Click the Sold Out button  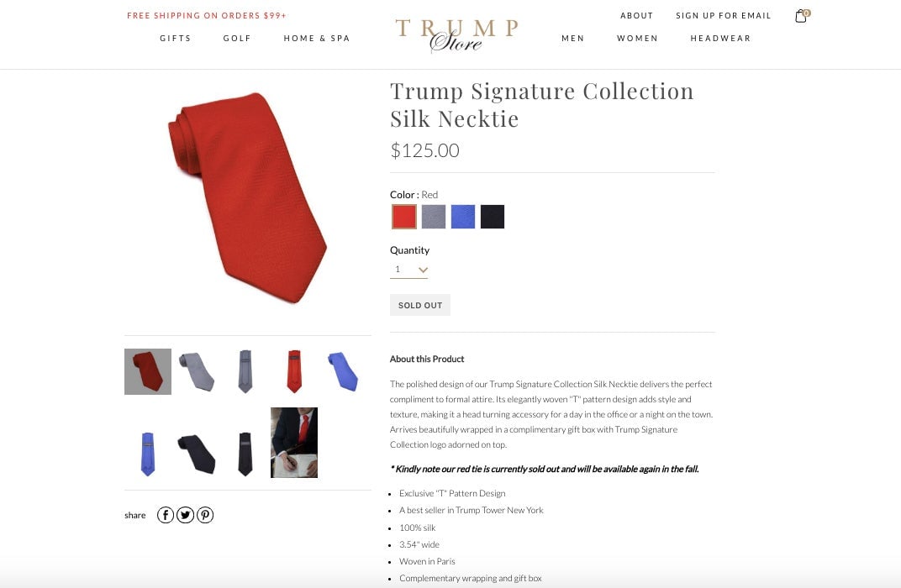click(x=420, y=305)
